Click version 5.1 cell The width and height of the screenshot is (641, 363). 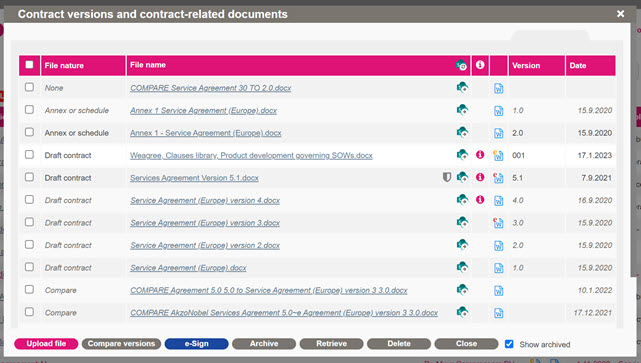pyautogui.click(x=517, y=178)
